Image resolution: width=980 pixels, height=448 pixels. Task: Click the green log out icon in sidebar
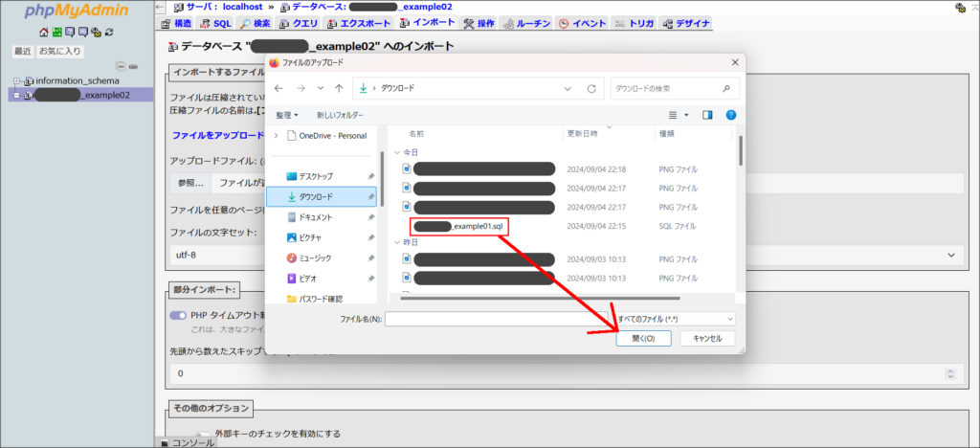click(56, 33)
